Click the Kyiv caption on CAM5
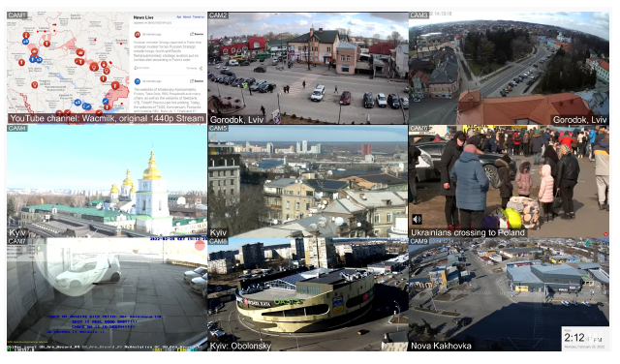Viewport: 620px width, 364px height. pos(218,232)
